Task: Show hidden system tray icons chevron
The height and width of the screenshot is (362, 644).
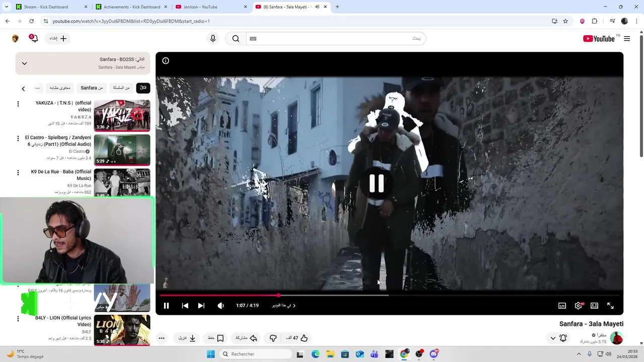Action: 579,354
